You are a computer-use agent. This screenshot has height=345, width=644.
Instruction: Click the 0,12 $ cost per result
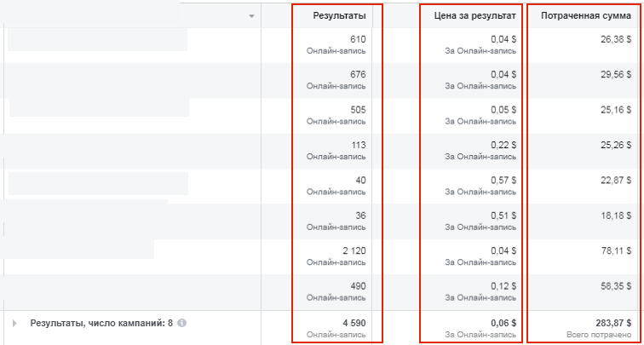[x=503, y=286]
